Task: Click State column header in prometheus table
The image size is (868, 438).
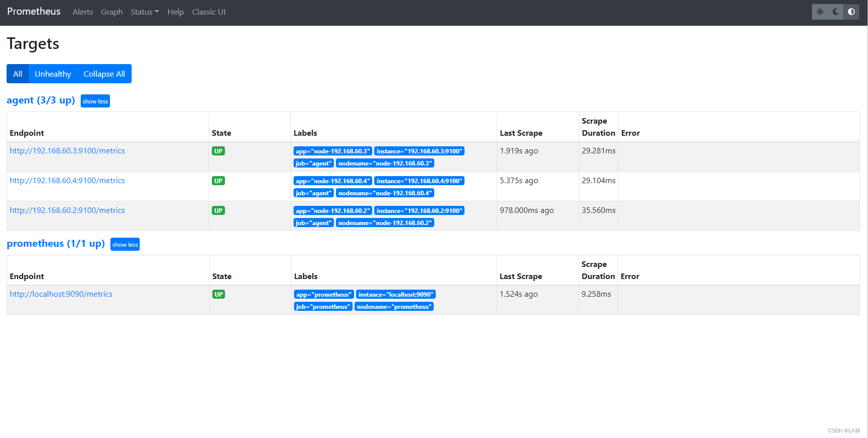Action: click(x=222, y=276)
